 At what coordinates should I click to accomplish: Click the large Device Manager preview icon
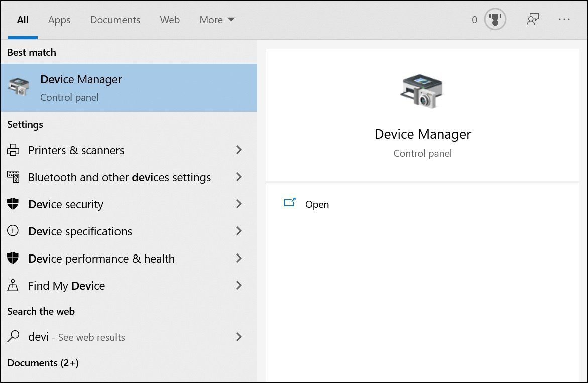point(422,92)
